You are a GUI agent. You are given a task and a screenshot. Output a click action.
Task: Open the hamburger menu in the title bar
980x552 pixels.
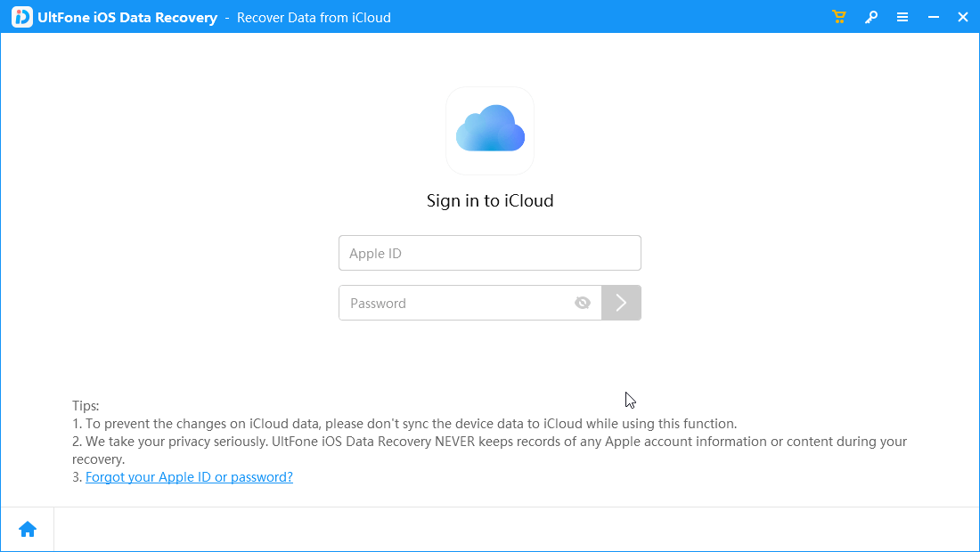[902, 17]
